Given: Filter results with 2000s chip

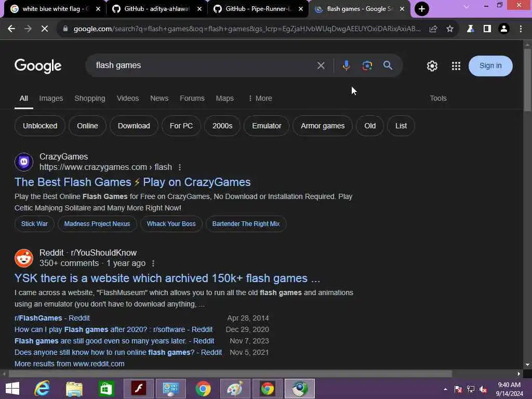Looking at the screenshot, I should pos(222,126).
